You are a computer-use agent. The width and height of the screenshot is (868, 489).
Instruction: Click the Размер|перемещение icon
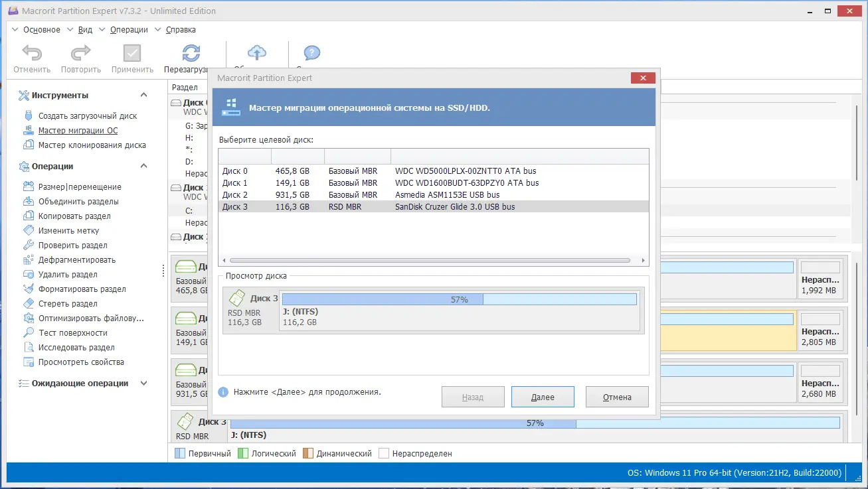28,186
